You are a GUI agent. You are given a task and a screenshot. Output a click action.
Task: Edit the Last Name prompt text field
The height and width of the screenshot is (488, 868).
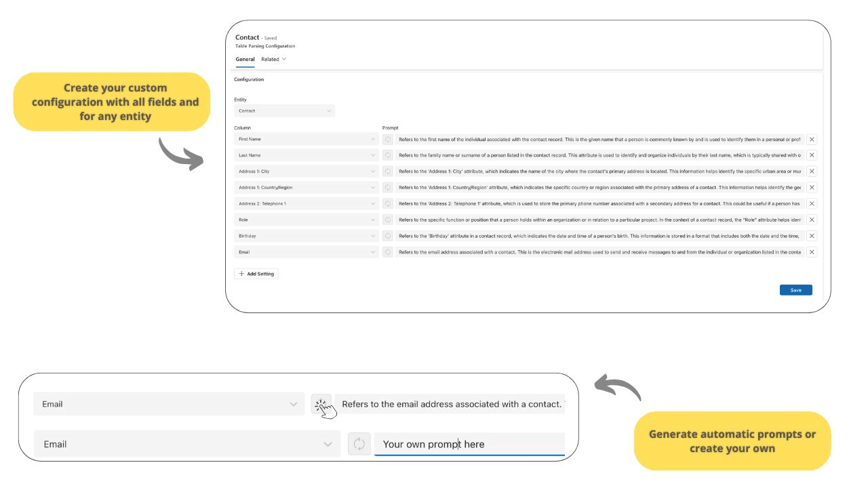600,155
